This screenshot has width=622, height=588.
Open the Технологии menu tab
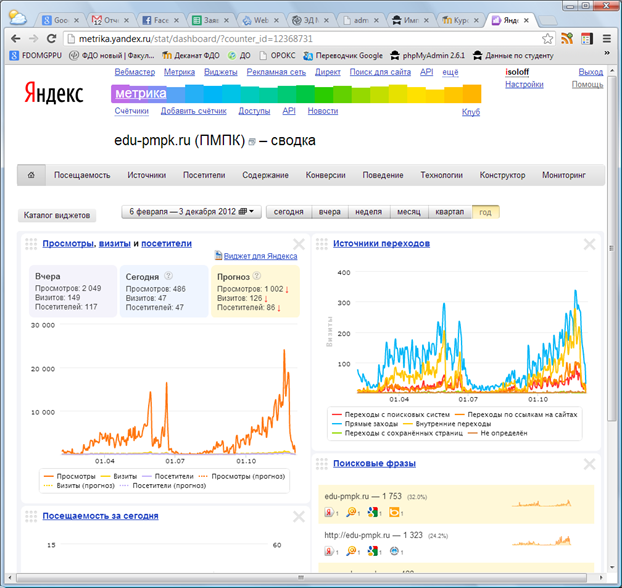(442, 175)
